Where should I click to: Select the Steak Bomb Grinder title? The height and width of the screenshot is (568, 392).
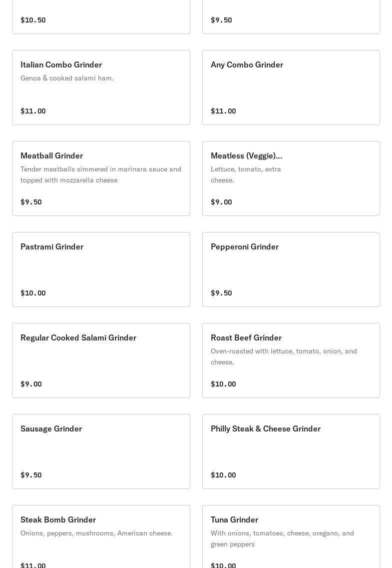(x=58, y=519)
